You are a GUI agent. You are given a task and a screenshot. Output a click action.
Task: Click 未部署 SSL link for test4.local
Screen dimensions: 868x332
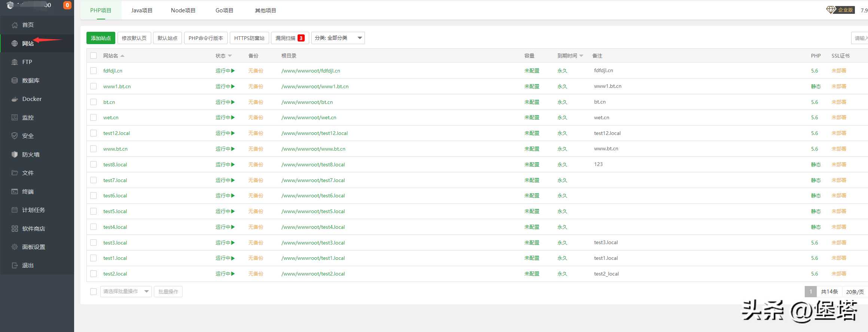839,227
